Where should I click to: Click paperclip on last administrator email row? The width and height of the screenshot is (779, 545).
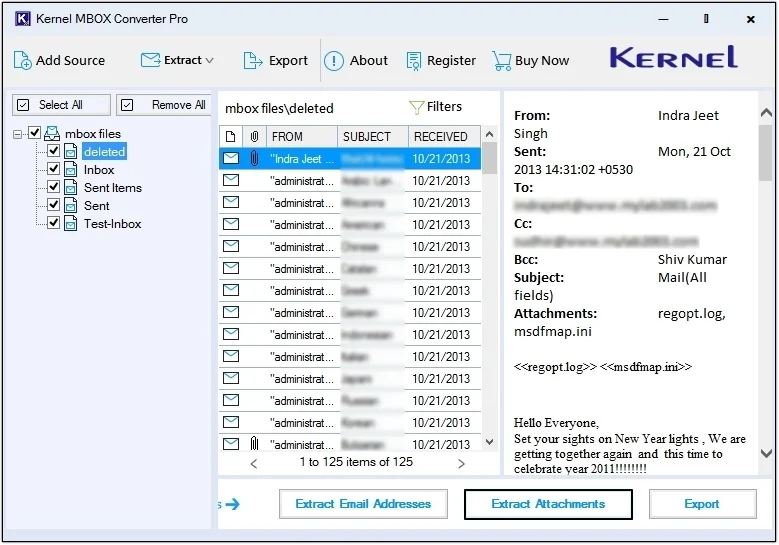tap(254, 443)
